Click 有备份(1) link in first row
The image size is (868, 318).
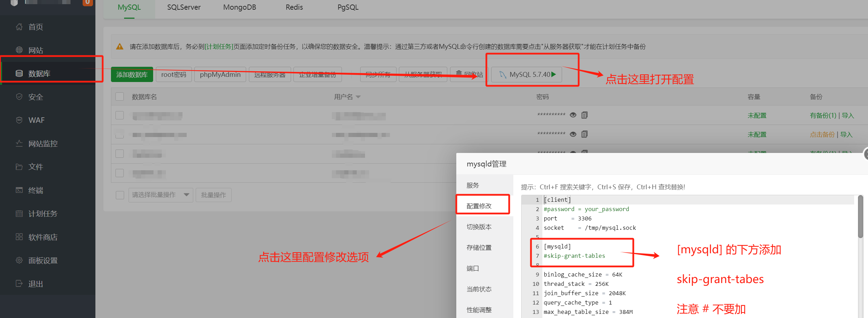823,115
